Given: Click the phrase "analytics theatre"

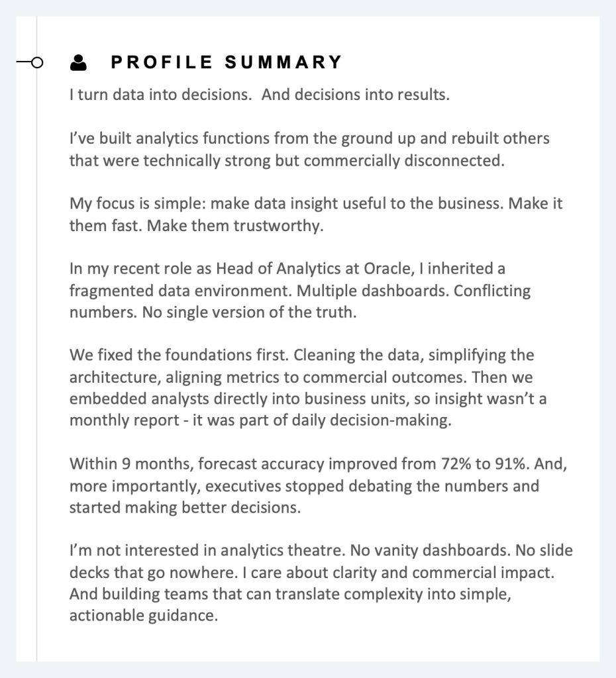Looking at the screenshot, I should pos(282,550).
